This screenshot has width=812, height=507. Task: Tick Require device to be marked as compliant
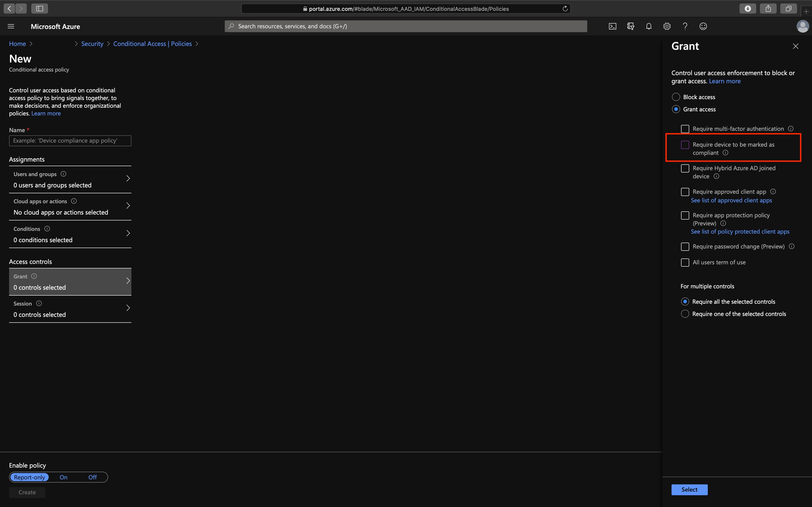pyautogui.click(x=685, y=145)
